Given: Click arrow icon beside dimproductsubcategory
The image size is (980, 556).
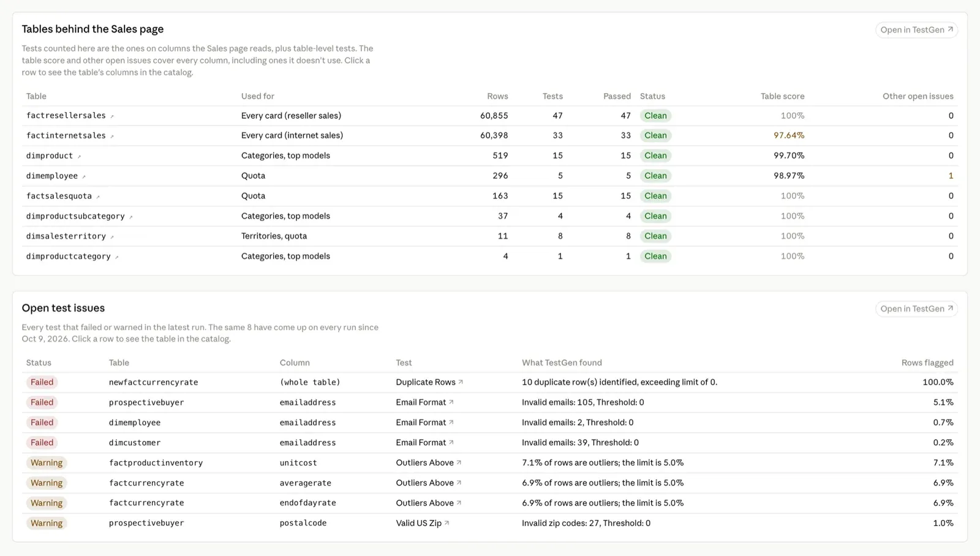Looking at the screenshot, I should point(131,217).
